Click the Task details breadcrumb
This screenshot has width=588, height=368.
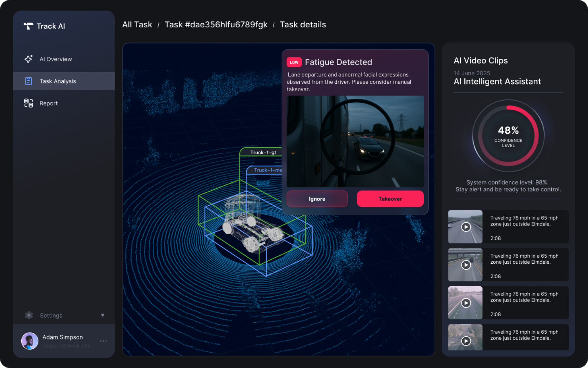tap(303, 25)
